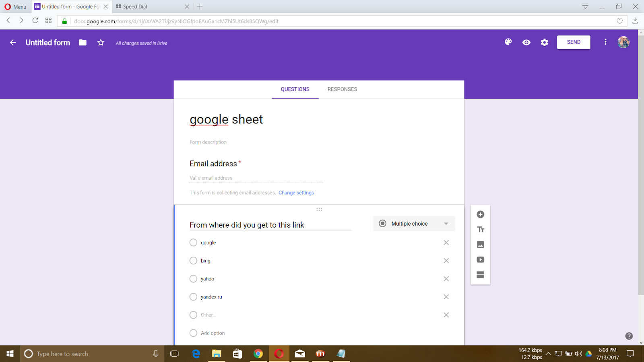Remove the yandex.ru option
The width and height of the screenshot is (644, 362).
(446, 297)
